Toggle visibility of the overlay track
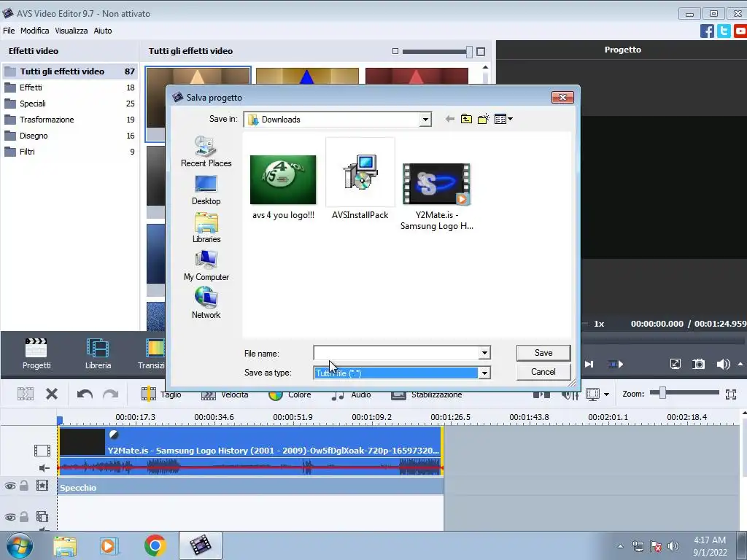Screen dimensions: 747x560 point(10,517)
